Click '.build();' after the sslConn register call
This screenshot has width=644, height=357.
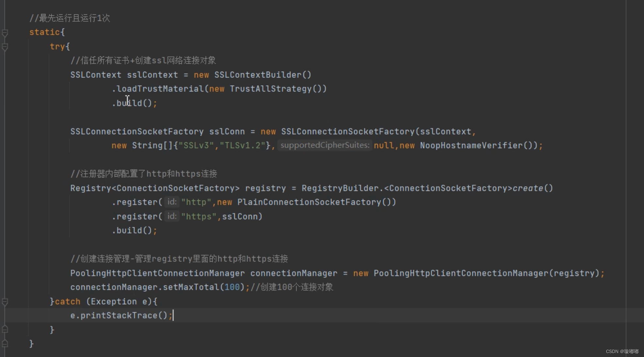click(135, 230)
